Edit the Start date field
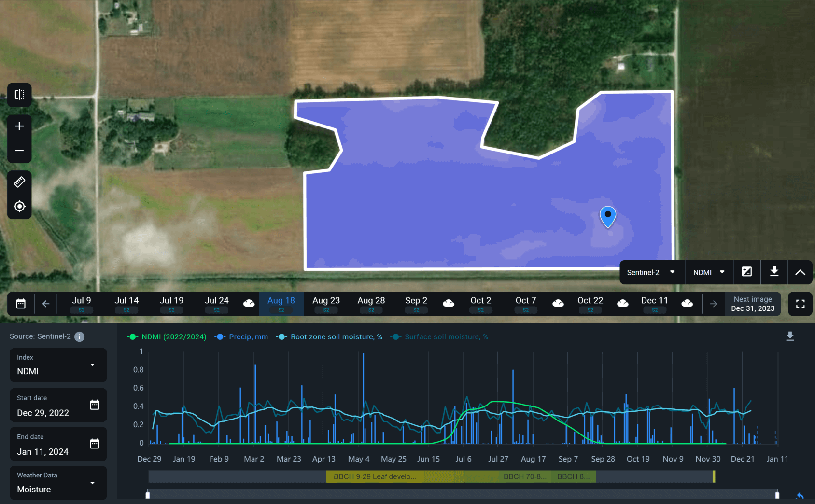The width and height of the screenshot is (815, 504). click(x=58, y=405)
